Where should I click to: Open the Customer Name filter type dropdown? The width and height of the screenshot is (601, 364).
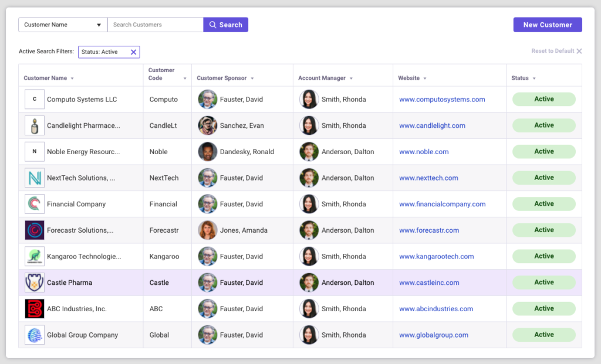[x=99, y=25]
